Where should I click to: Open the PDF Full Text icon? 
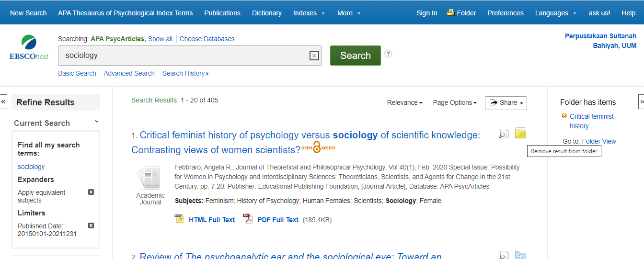click(x=248, y=219)
